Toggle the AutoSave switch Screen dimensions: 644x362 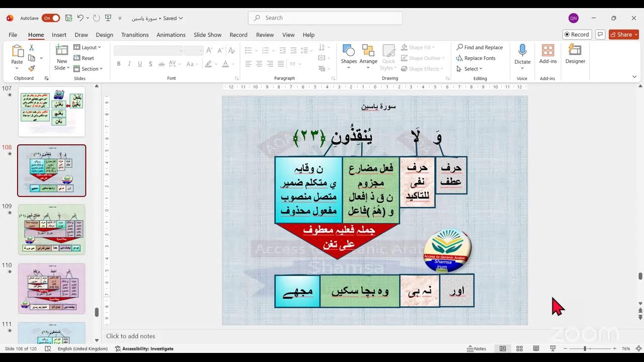point(51,18)
